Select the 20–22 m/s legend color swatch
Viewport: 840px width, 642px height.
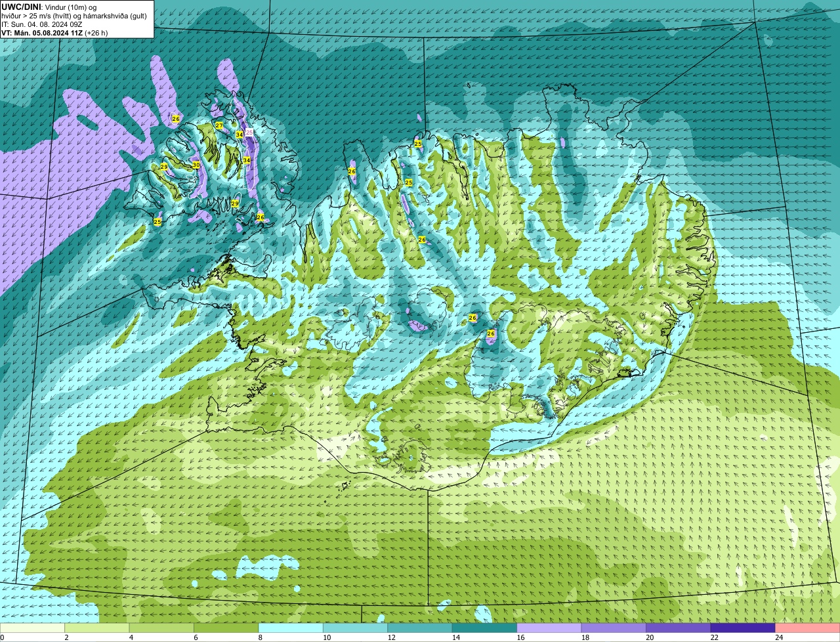pyautogui.click(x=679, y=628)
